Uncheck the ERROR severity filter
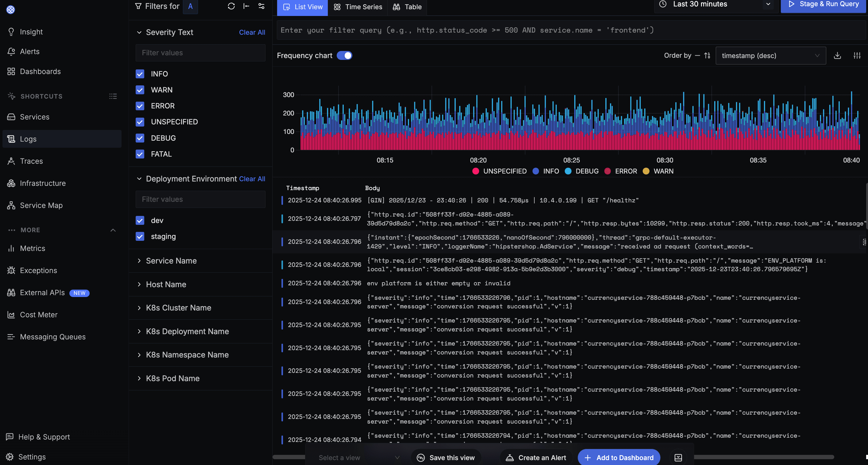 coord(140,106)
